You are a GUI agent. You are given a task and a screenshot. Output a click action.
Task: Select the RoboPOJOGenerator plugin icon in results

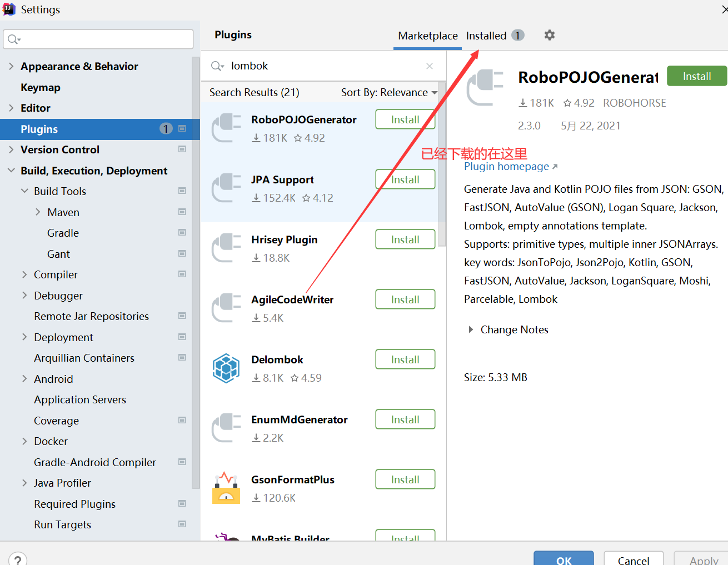point(226,128)
